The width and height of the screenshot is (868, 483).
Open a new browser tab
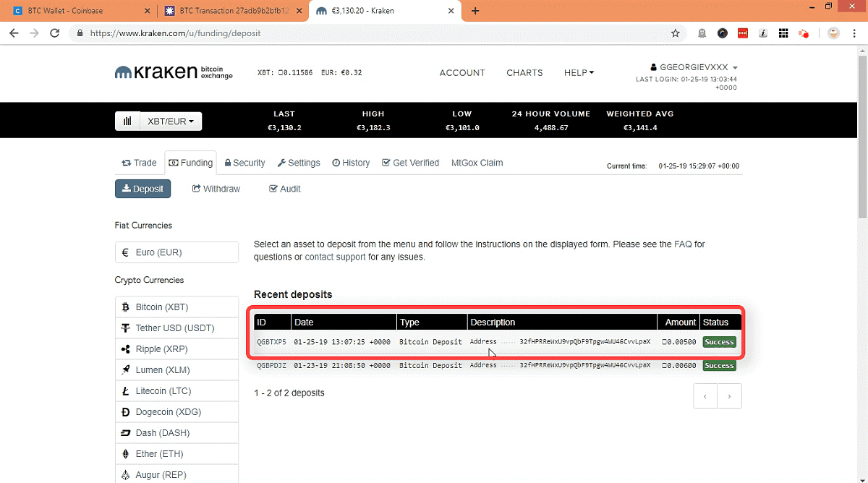(475, 11)
